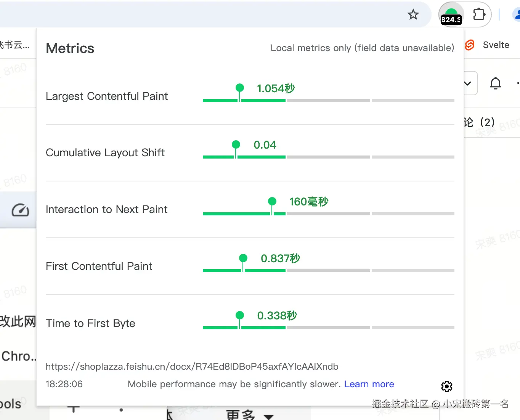Click the bookmark star icon
520x420 pixels.
413,15
